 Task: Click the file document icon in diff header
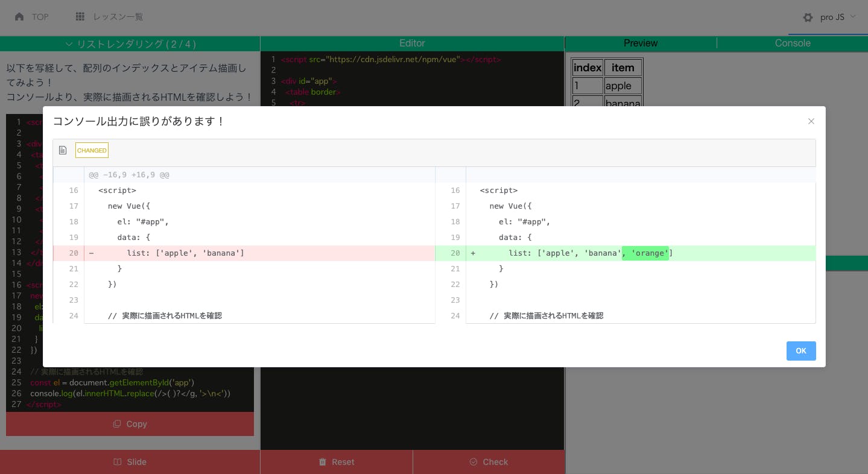click(63, 150)
